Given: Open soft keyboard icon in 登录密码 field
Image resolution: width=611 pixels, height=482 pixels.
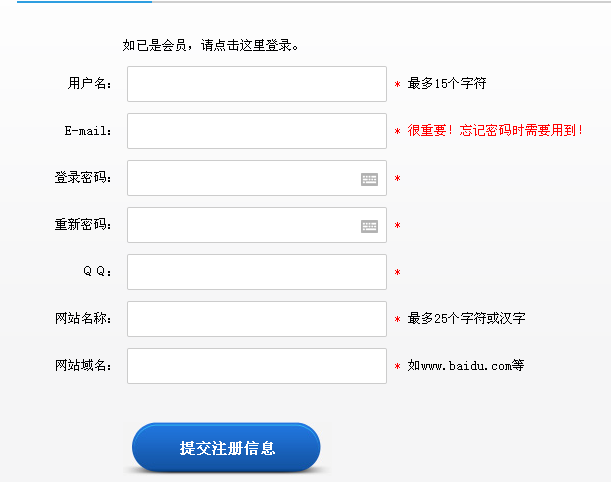Looking at the screenshot, I should click(x=370, y=179).
